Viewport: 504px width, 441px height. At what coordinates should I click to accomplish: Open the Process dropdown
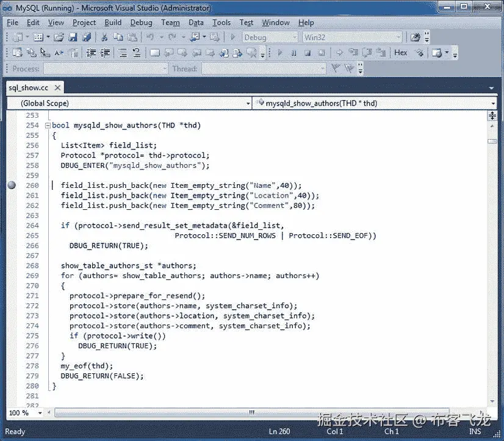click(165, 68)
